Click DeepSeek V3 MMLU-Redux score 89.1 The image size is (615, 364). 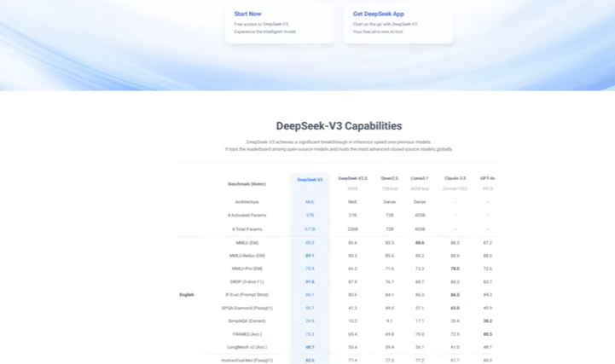310,256
